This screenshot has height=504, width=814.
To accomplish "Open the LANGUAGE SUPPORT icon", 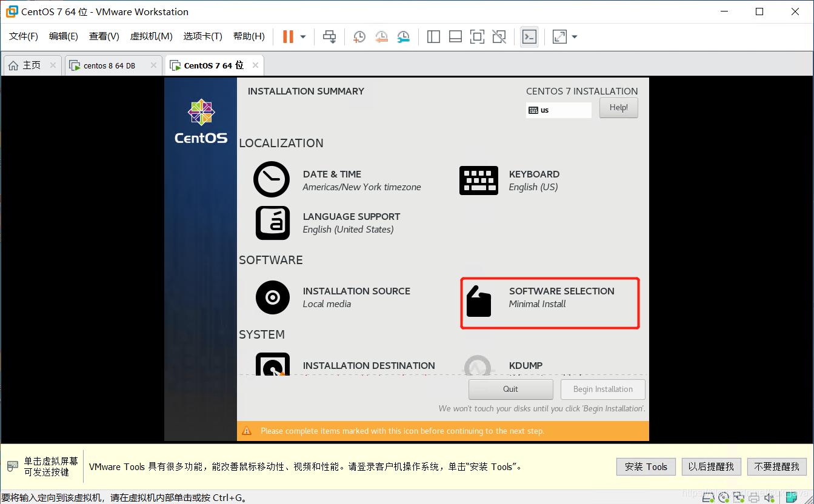I will [273, 223].
